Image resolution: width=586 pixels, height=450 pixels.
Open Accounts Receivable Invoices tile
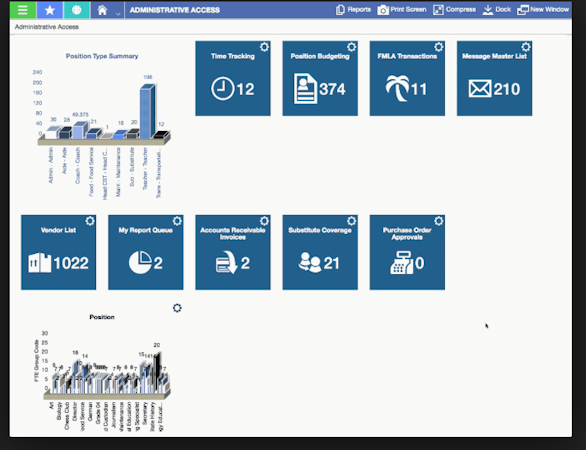coord(233,252)
